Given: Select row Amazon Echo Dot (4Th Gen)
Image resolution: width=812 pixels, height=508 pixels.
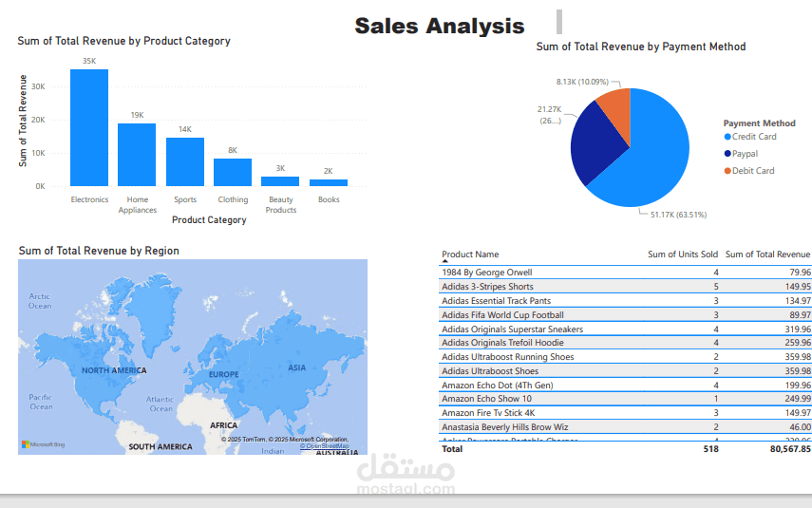Looking at the screenshot, I should point(625,386).
